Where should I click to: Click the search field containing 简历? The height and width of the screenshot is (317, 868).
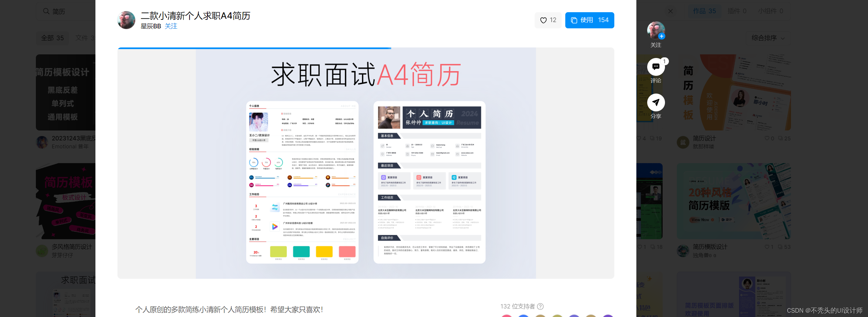pos(66,12)
